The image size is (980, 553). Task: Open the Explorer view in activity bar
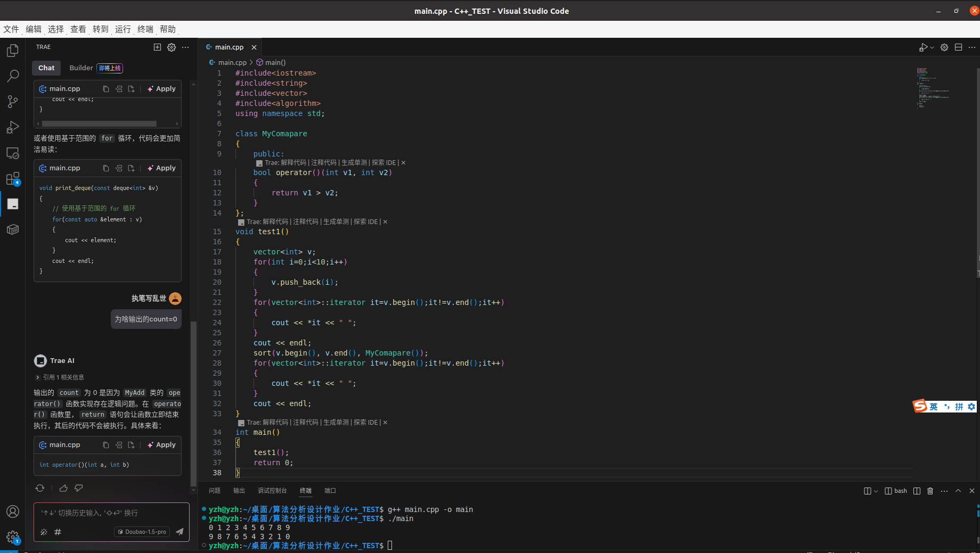pyautogui.click(x=13, y=51)
